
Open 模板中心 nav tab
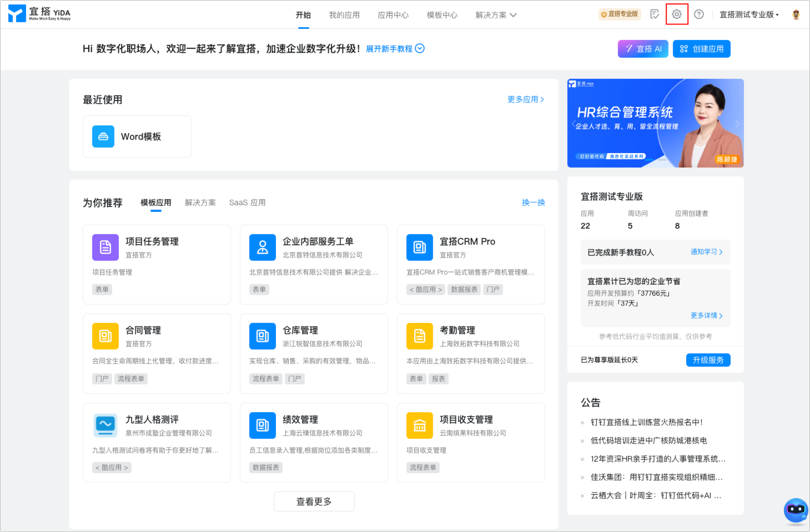[442, 15]
